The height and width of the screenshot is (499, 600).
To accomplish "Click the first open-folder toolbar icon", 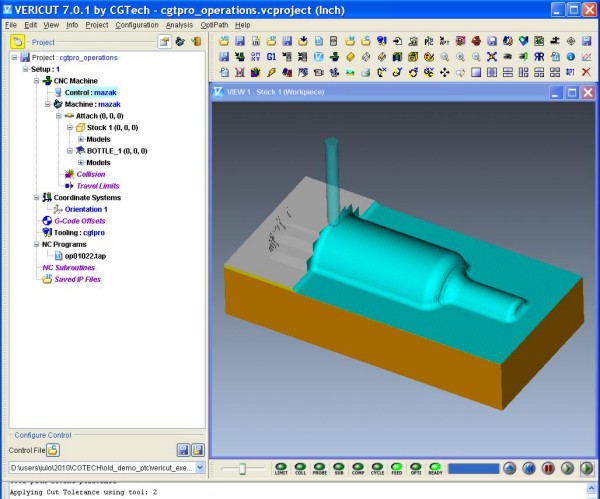I will (x=224, y=41).
